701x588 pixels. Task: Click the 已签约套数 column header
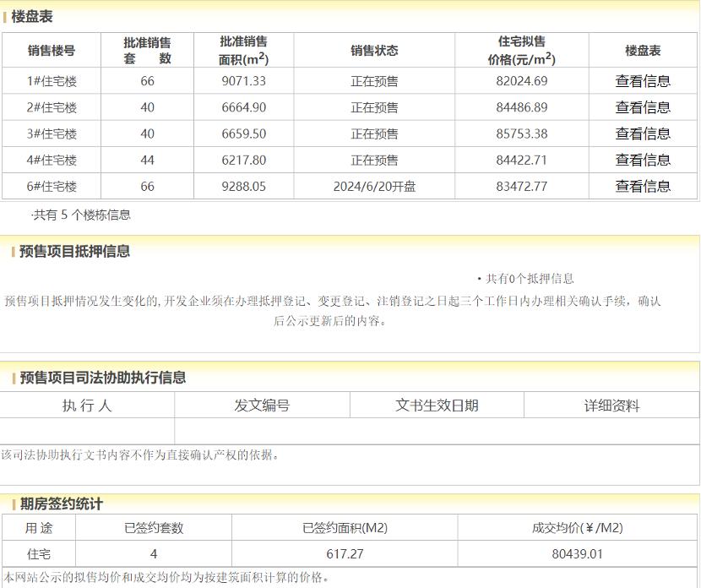tap(154, 528)
